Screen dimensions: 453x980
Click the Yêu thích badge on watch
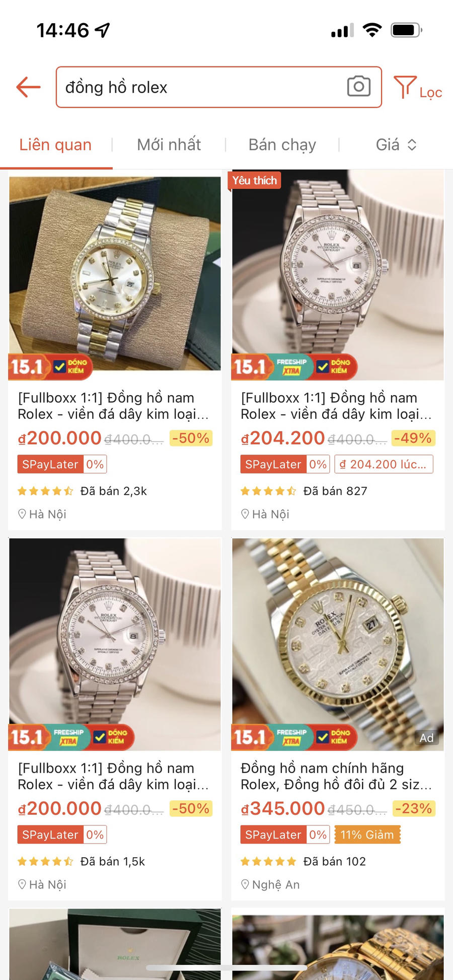point(255,180)
